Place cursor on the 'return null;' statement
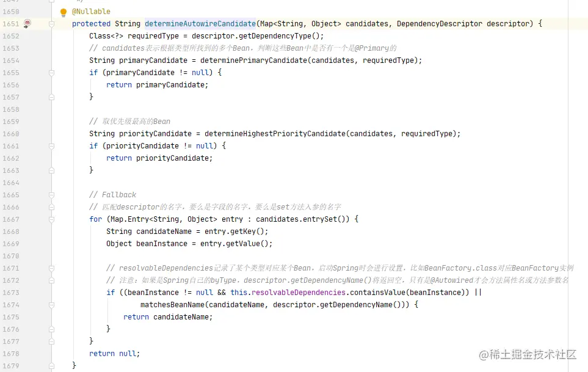Image resolution: width=588 pixels, height=372 pixels. [x=114, y=354]
